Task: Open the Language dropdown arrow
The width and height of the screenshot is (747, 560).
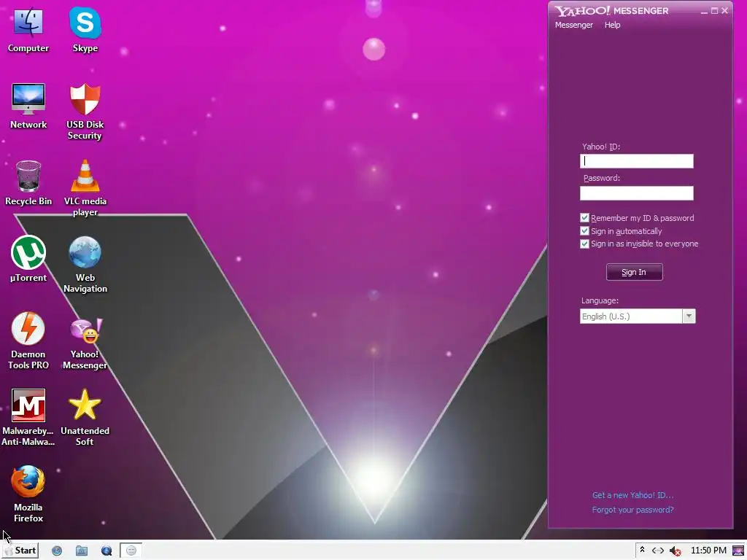Action: click(689, 316)
